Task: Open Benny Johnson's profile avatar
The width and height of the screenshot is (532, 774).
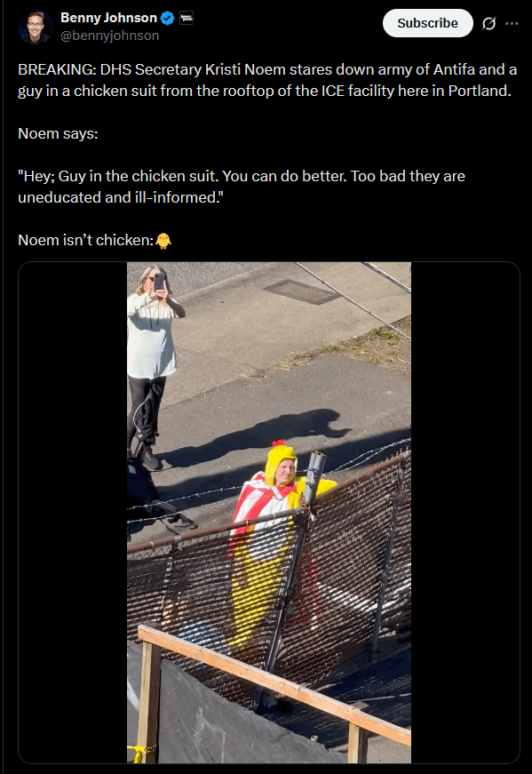Action: click(36, 28)
